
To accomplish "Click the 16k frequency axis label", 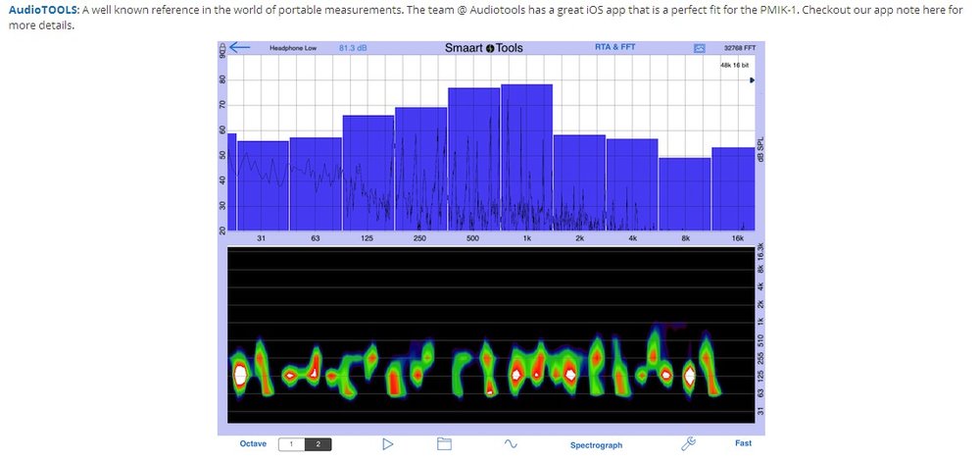I will pyautogui.click(x=738, y=238).
